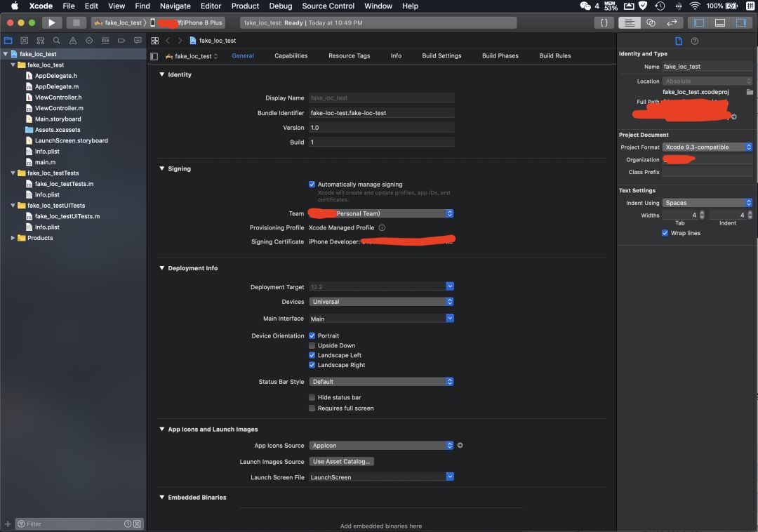This screenshot has height=532, width=758.
Task: Switch to the Build Settings tab
Action: (441, 56)
